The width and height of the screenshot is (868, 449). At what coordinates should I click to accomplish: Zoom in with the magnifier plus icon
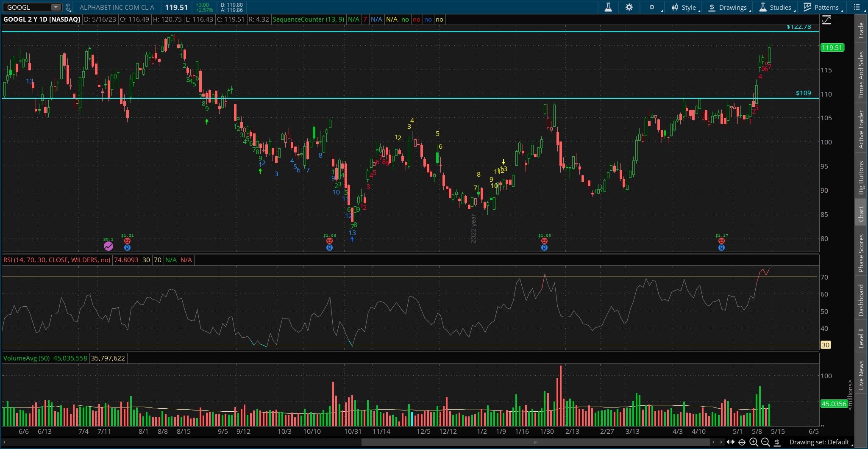pos(754,442)
